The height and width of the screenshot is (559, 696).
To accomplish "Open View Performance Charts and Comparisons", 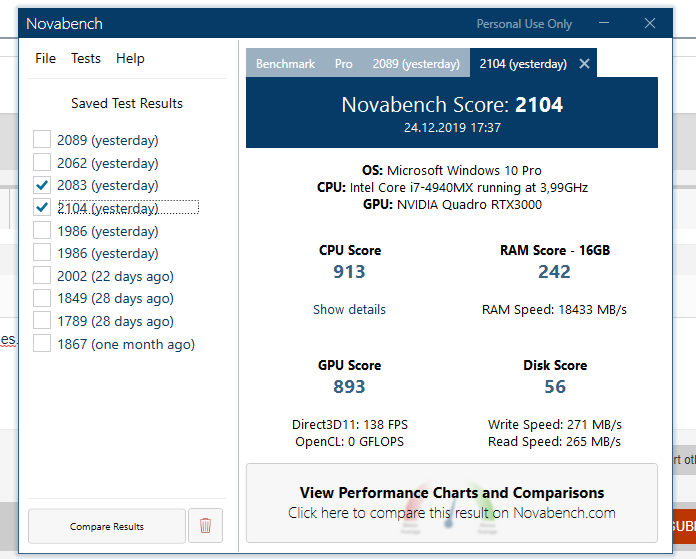I will [451, 503].
